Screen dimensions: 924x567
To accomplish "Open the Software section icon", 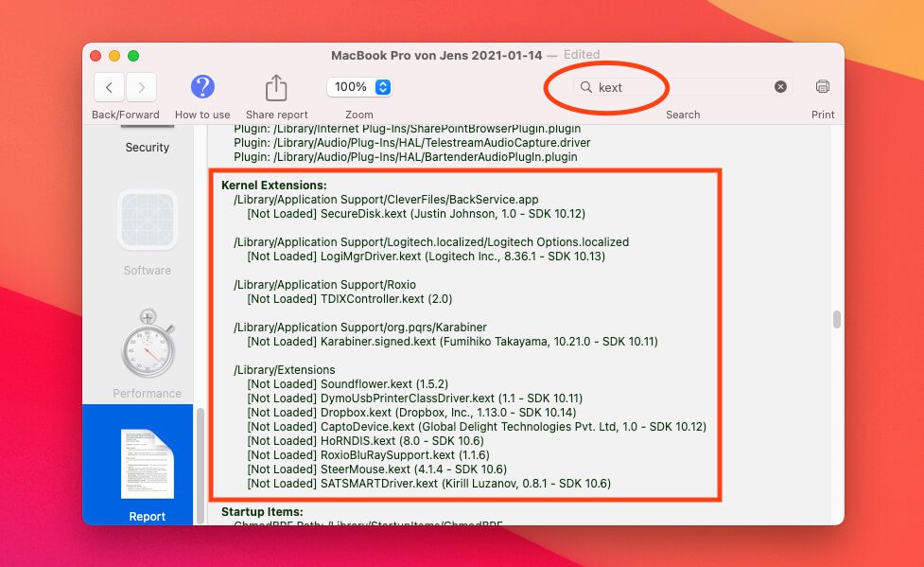I will [148, 220].
